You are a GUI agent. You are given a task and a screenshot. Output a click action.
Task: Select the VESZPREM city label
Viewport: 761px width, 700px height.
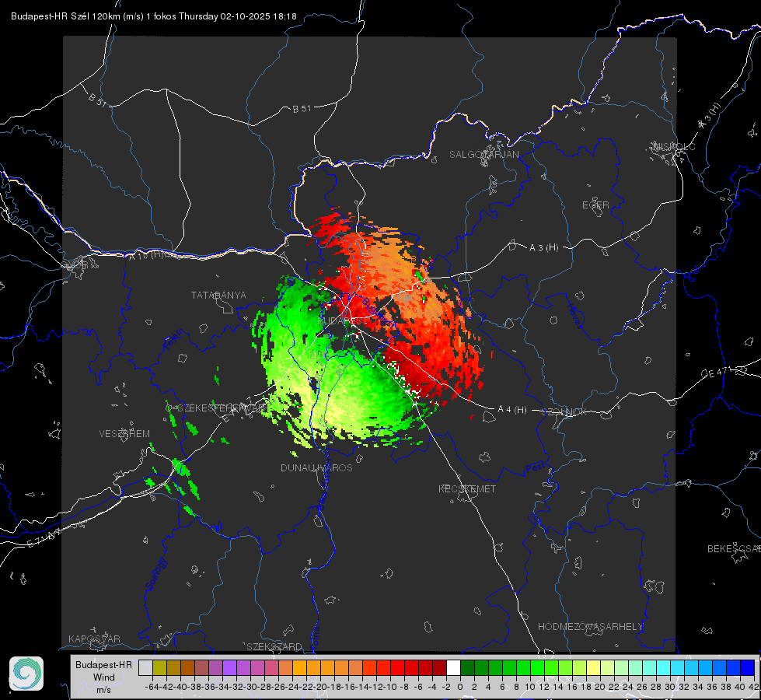[x=124, y=434]
